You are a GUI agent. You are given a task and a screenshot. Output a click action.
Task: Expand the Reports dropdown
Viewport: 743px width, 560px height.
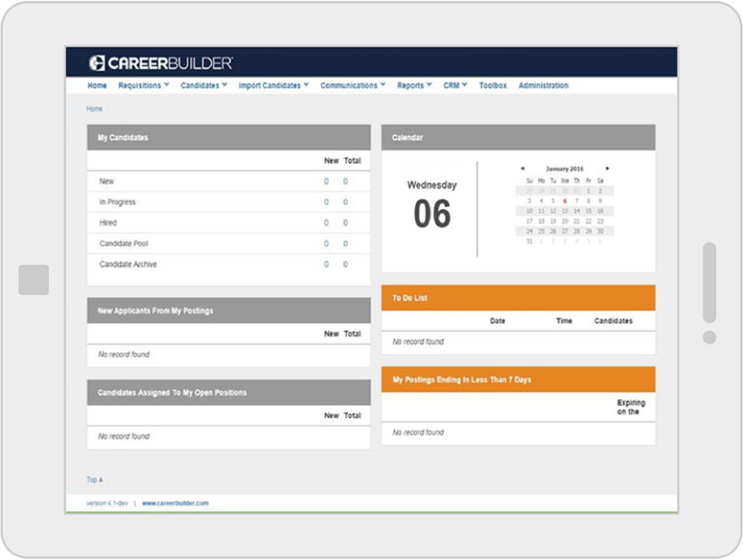(x=411, y=85)
